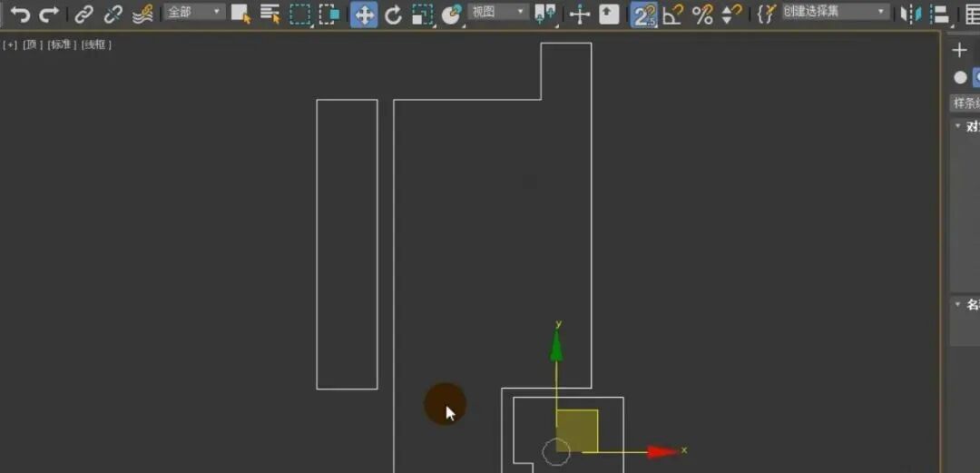Viewport: 980px width, 473px height.
Task: Open the selection filter dropdown labeled 全部
Action: click(194, 12)
